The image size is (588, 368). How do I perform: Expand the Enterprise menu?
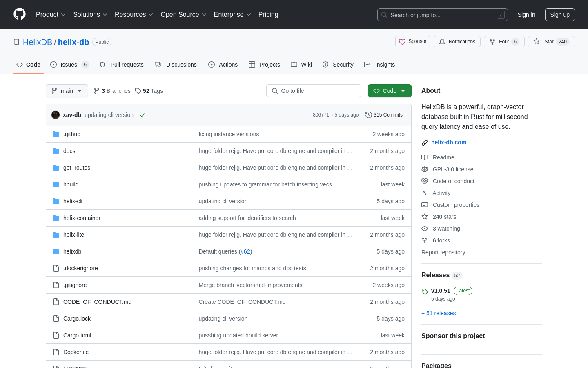[x=232, y=14]
